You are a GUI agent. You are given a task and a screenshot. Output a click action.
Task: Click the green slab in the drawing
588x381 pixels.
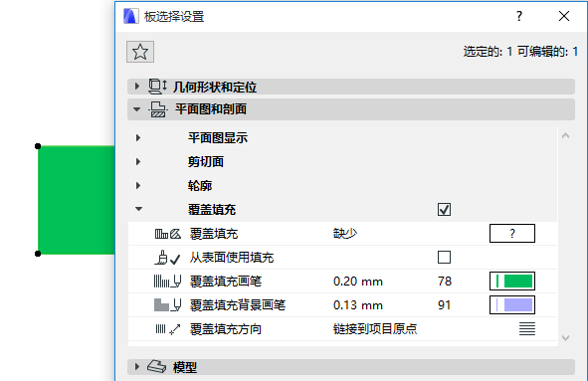77,200
